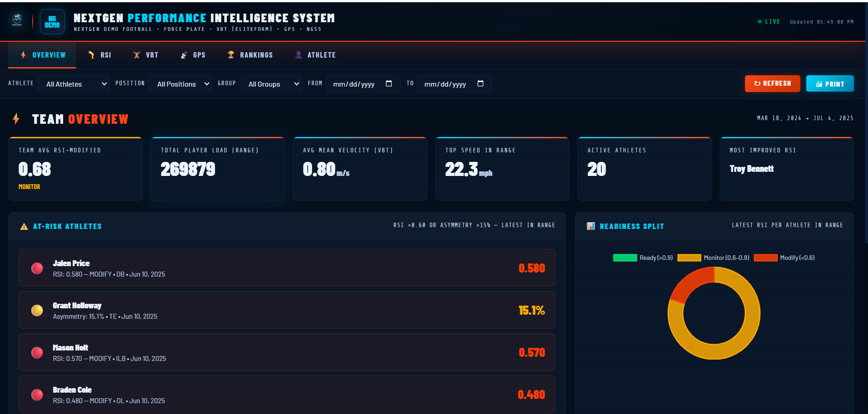Click the weightlifter icon beside VBT

[137, 55]
